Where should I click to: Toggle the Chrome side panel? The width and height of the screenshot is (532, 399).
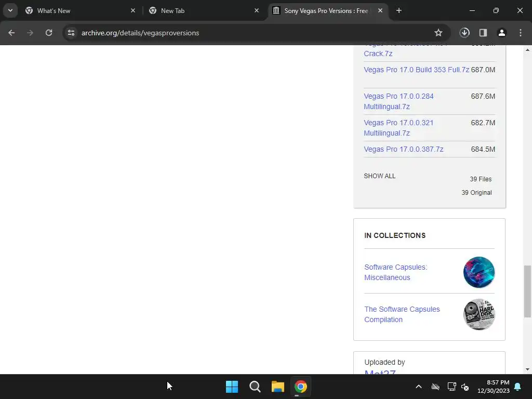483,33
